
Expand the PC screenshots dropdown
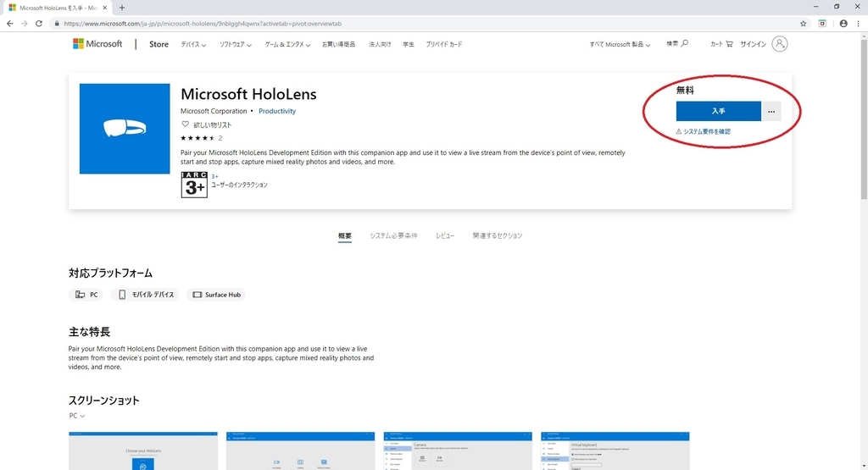tap(77, 416)
